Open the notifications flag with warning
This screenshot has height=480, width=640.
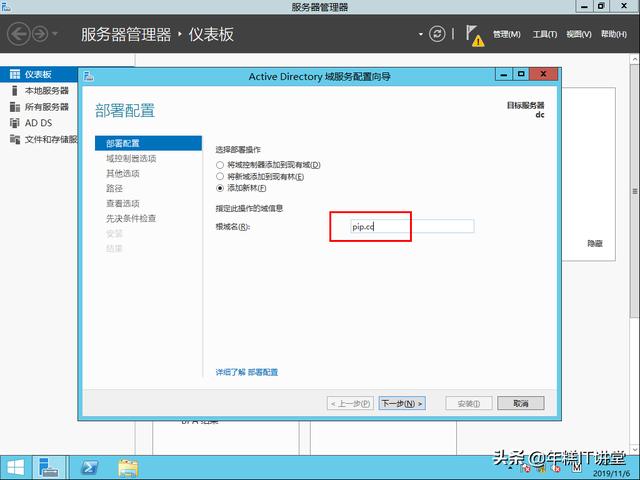click(475, 36)
